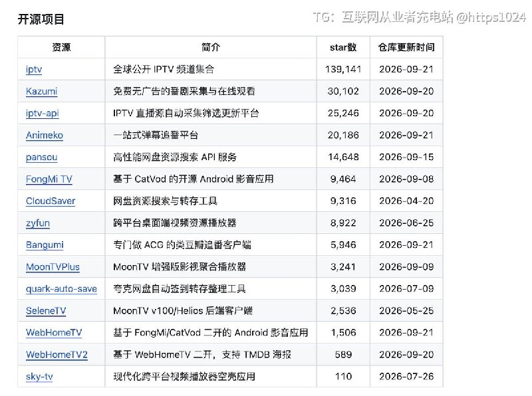Click the CloudSaver link
The height and width of the screenshot is (396, 532).
pos(51,201)
